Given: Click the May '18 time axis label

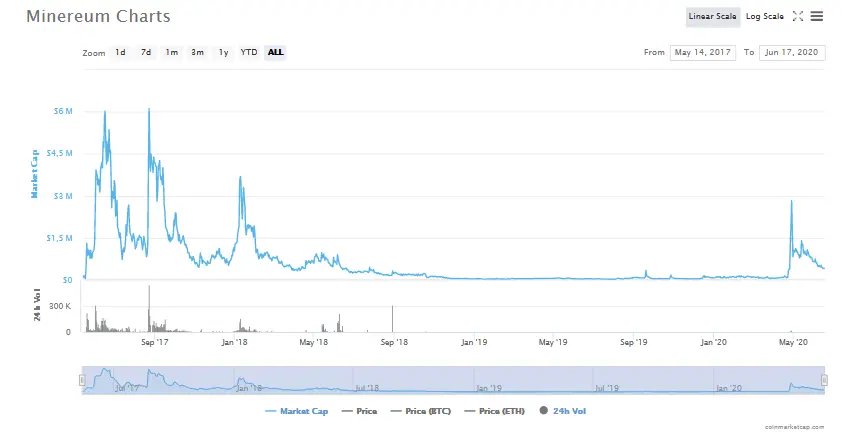Looking at the screenshot, I should [x=314, y=342].
